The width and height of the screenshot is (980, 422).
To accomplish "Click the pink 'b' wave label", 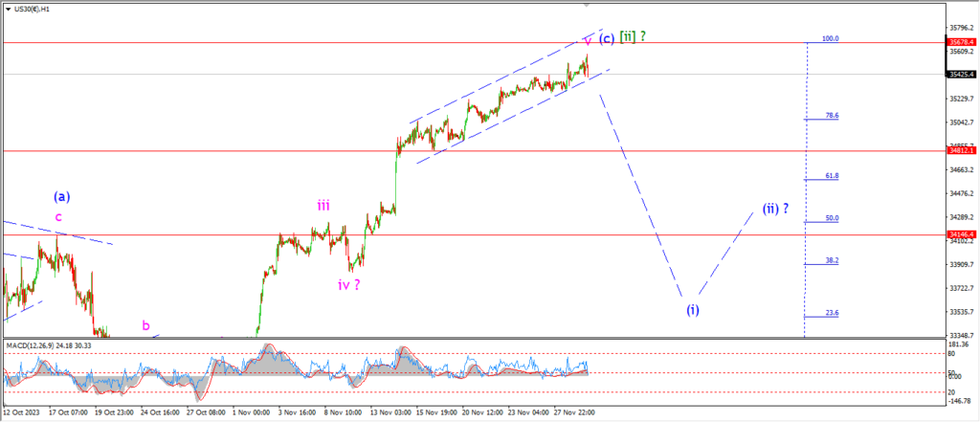I will (146, 325).
